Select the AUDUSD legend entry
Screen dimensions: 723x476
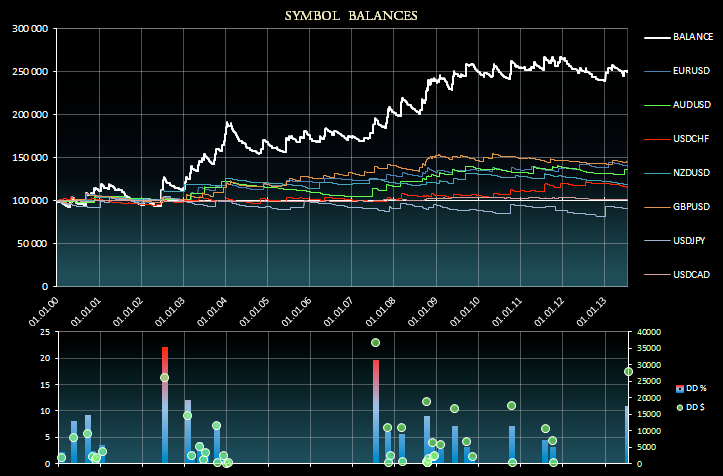(678, 105)
